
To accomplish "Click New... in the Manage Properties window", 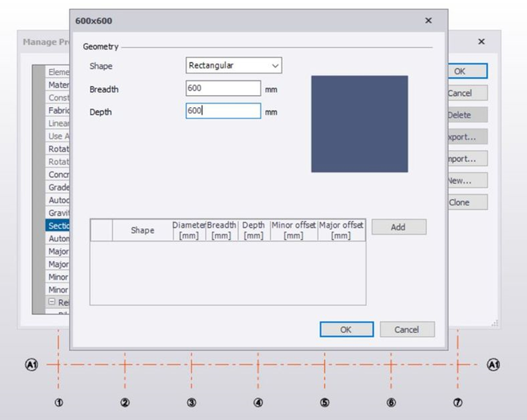I will pos(467,181).
